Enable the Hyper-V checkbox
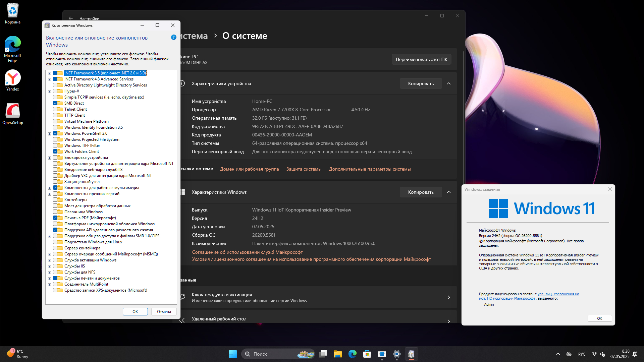Viewport: 644px width, 362px height. tap(55, 91)
